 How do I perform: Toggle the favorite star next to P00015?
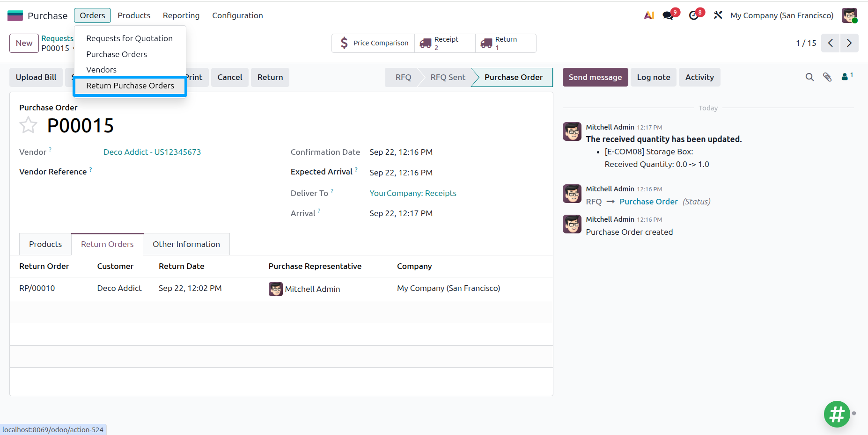[x=28, y=125]
